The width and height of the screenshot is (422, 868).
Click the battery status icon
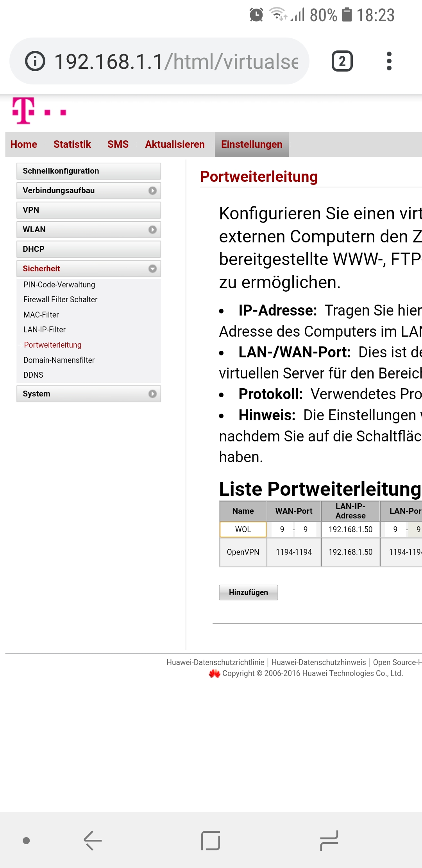click(x=347, y=15)
